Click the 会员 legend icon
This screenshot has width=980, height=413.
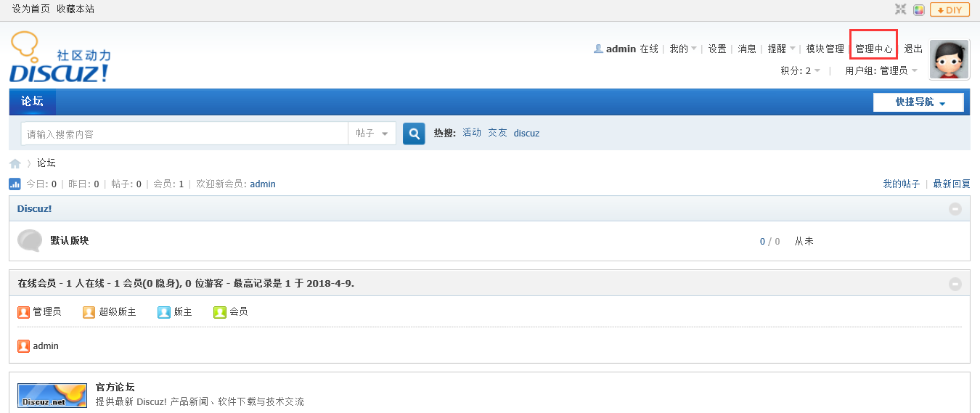220,312
